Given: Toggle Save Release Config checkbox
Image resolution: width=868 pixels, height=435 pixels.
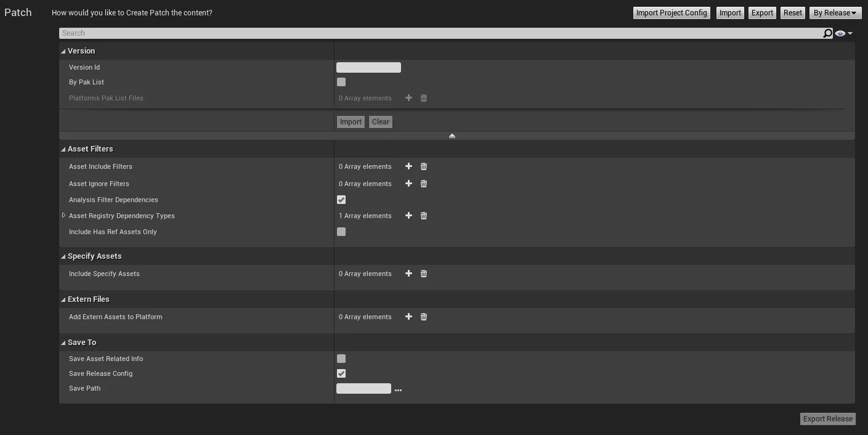Looking at the screenshot, I should coord(341,373).
